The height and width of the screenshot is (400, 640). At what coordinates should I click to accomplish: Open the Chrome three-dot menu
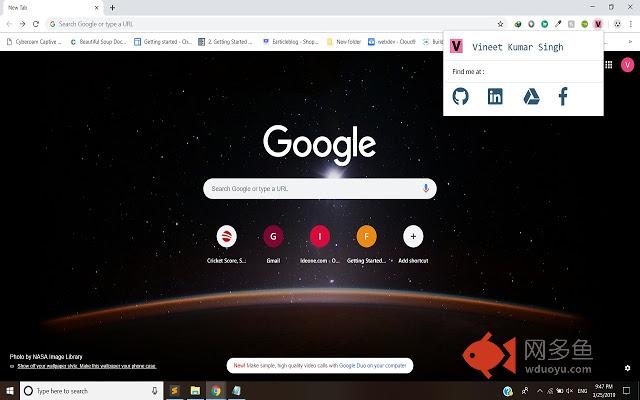tap(631, 24)
